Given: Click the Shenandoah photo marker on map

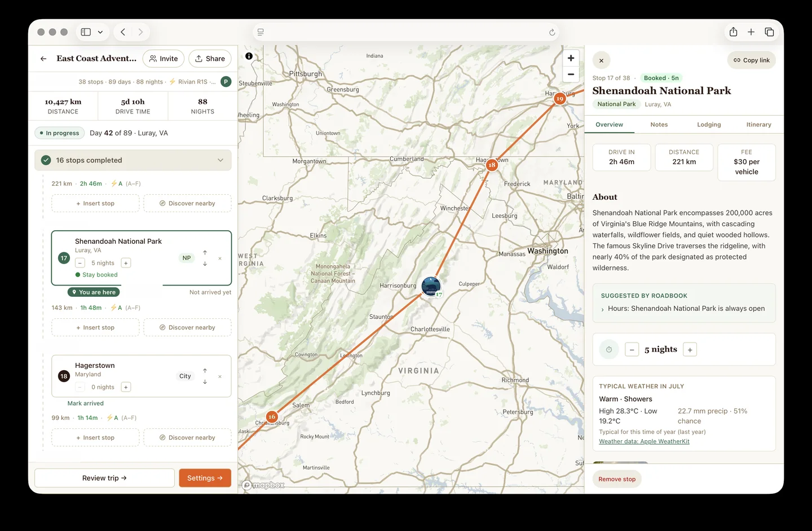Looking at the screenshot, I should click(x=431, y=286).
